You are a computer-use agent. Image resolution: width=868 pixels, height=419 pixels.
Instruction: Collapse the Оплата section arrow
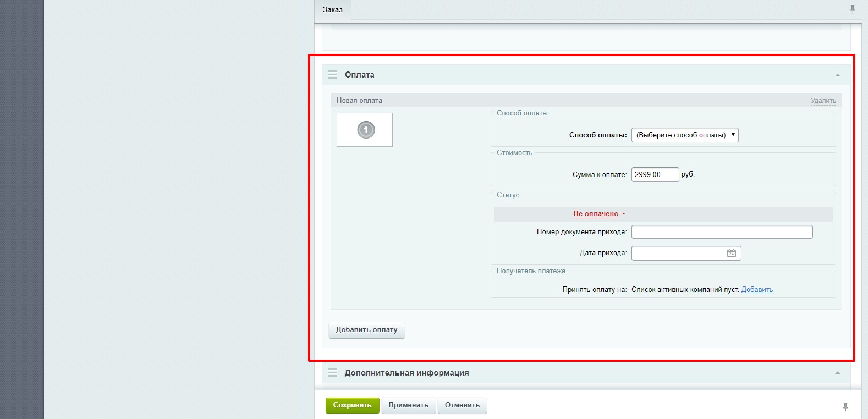838,75
